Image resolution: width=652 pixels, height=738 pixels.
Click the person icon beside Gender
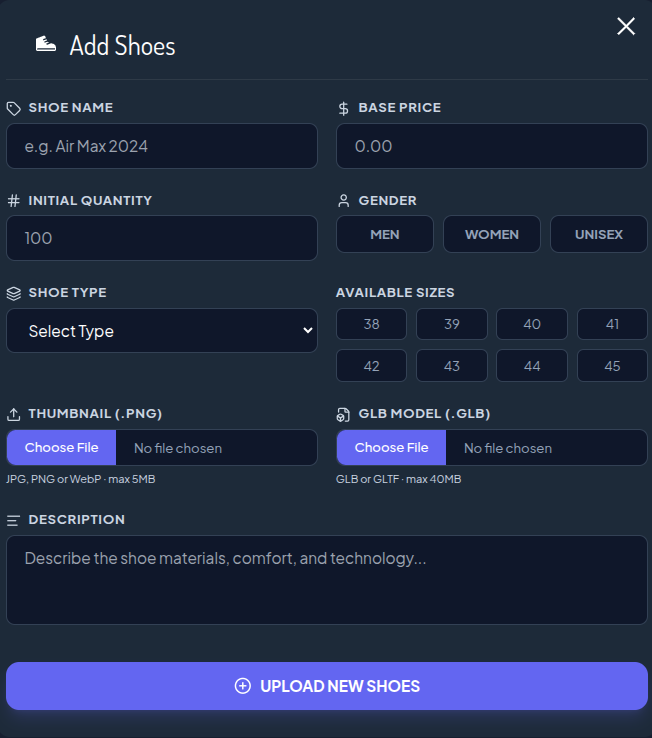pos(344,201)
